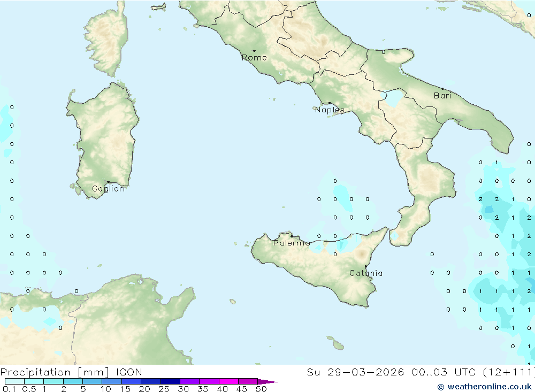The width and height of the screenshot is (535, 392).
Task: Click the 0.1 legend value
Action: [9, 389]
